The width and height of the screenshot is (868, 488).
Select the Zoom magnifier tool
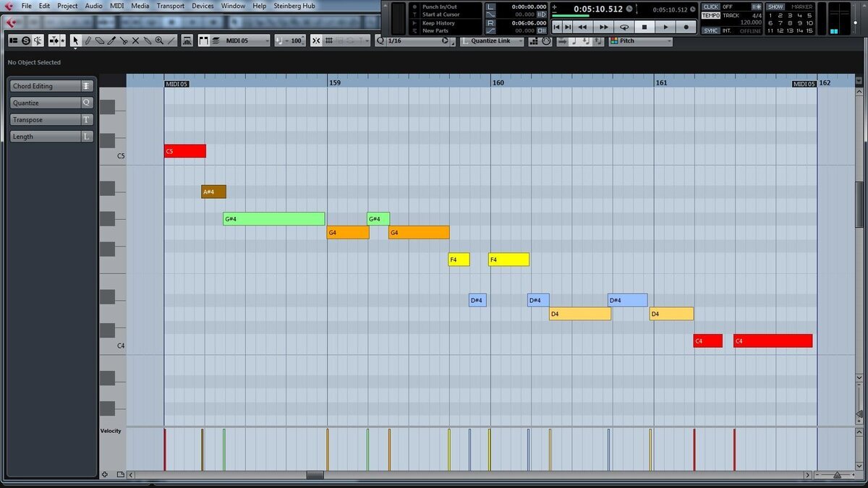pyautogui.click(x=158, y=41)
